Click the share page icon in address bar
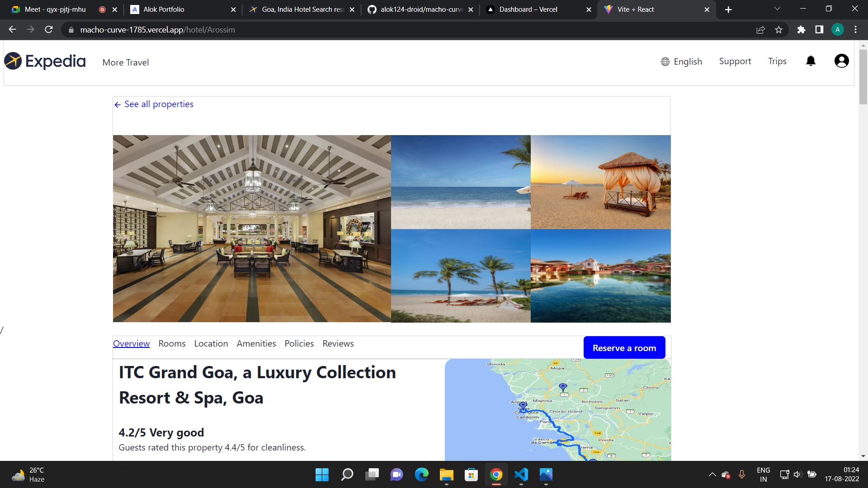Screen dimensions: 868x488 [760, 30]
